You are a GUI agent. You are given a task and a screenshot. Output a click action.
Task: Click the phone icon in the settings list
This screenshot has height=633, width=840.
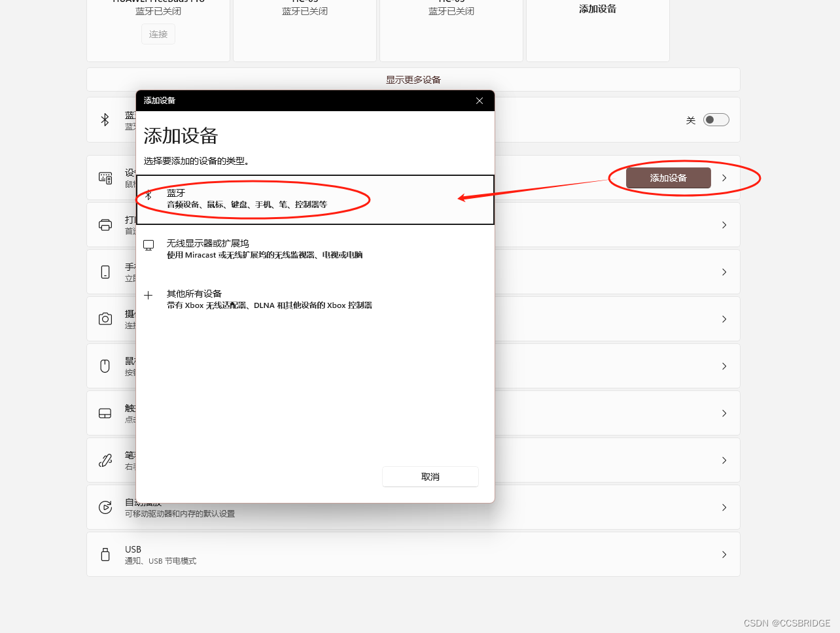(105, 272)
